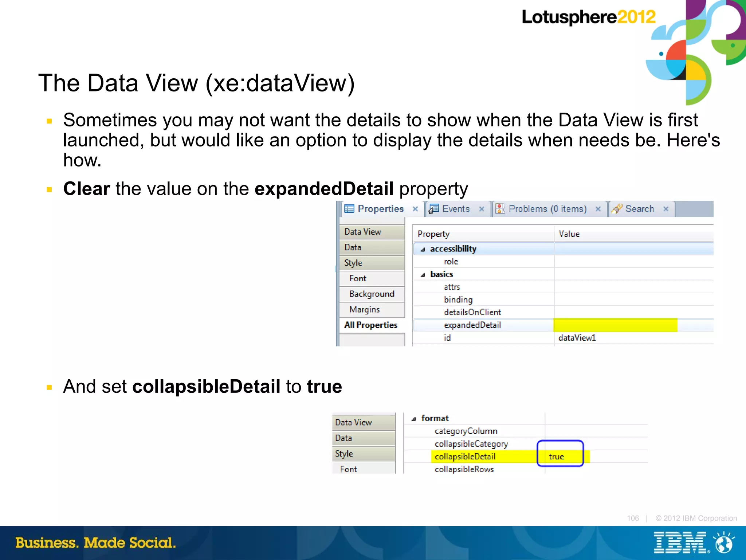Click the collapsibleRows property row

pos(526,469)
